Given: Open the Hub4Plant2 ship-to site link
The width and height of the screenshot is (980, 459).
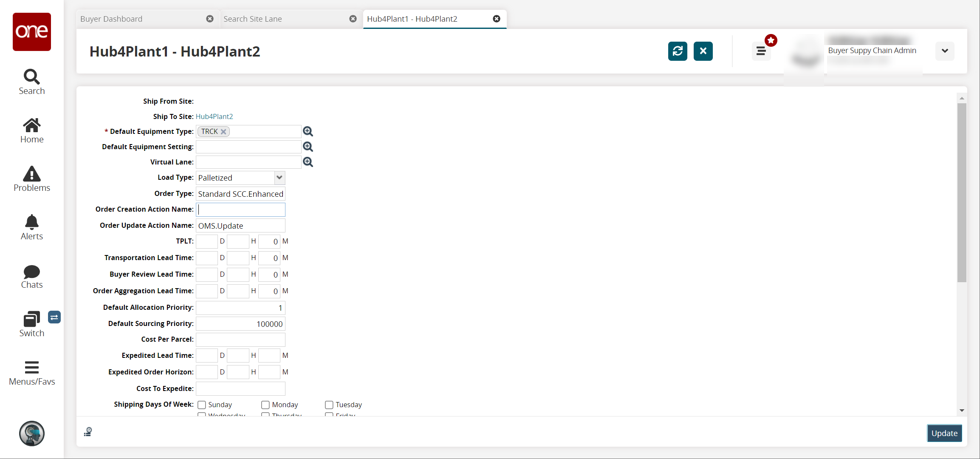Looking at the screenshot, I should [x=214, y=116].
